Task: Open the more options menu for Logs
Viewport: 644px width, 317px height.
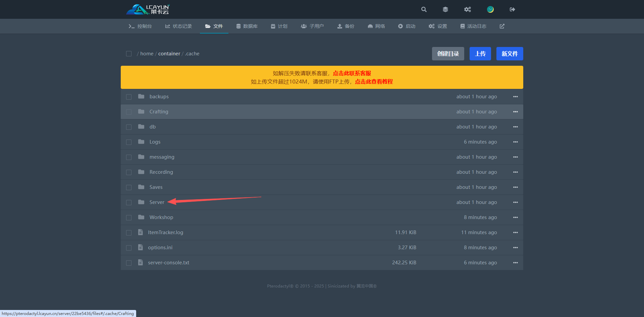Action: 516,142
